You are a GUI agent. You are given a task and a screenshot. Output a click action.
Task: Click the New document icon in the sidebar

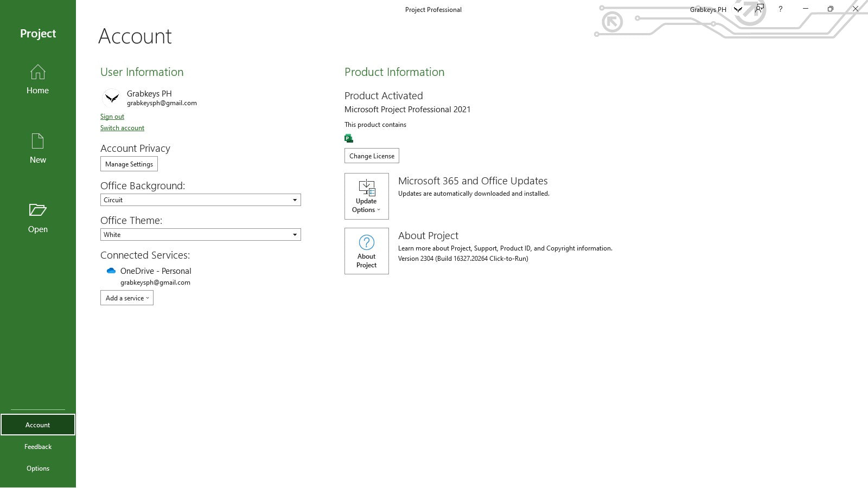coord(37,141)
